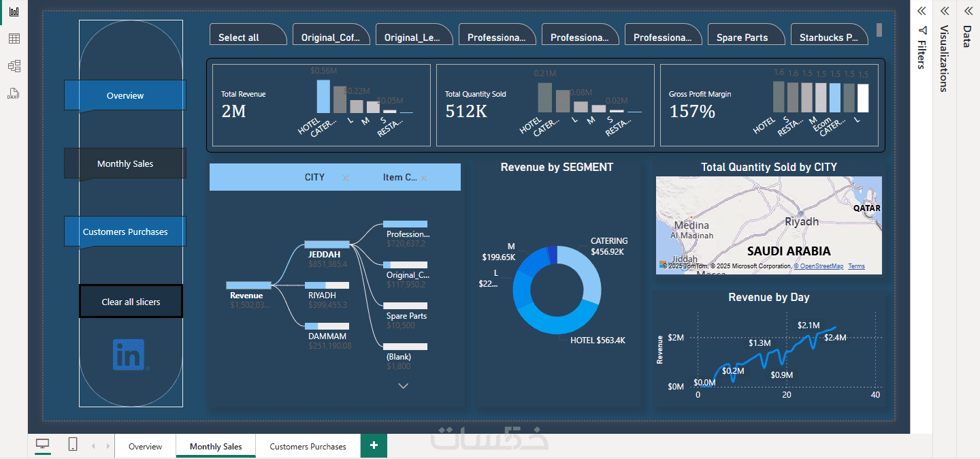Image resolution: width=980 pixels, height=459 pixels.
Task: Click the M $199.65K donut label
Action: pyautogui.click(x=499, y=251)
